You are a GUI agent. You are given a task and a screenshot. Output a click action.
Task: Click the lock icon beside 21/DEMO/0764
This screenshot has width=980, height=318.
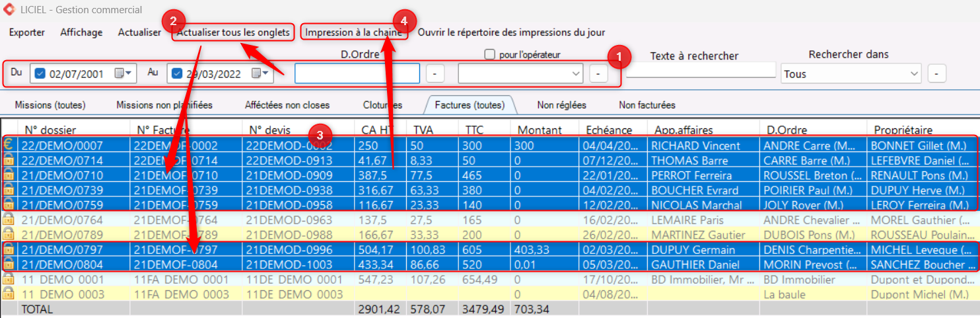point(9,219)
